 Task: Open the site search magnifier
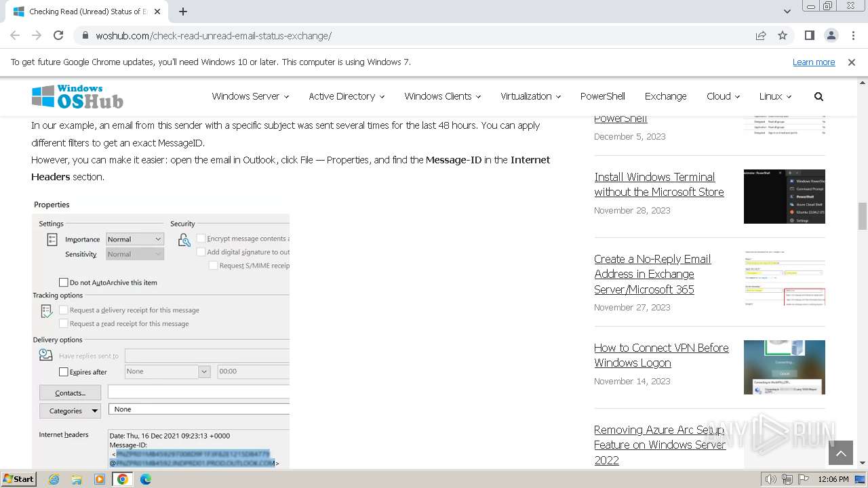818,96
